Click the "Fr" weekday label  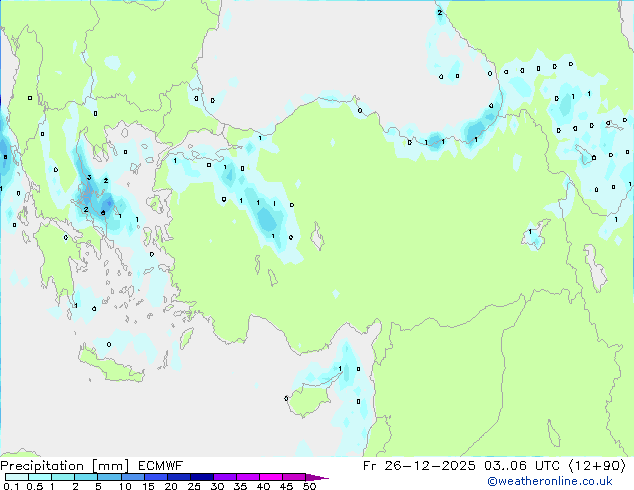coord(370,466)
